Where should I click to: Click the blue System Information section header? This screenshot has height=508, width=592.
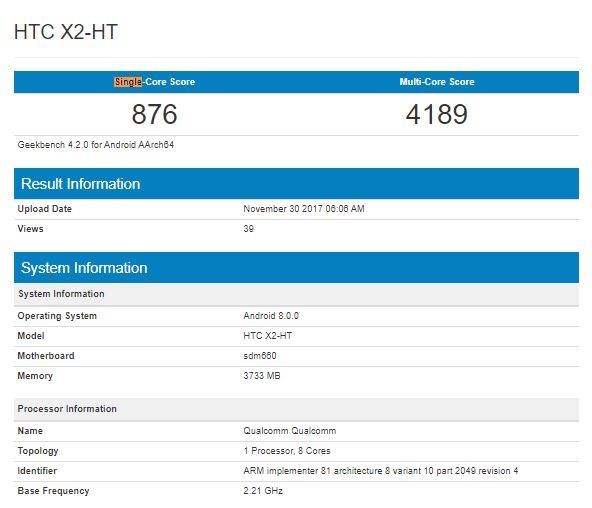pyautogui.click(x=296, y=268)
